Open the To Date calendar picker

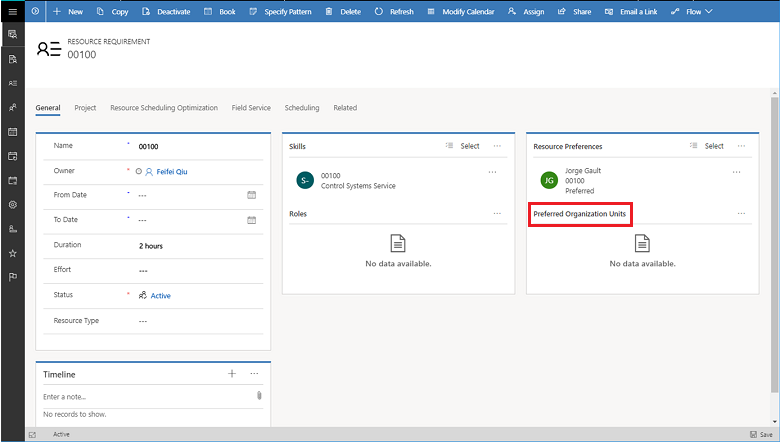pyautogui.click(x=251, y=219)
